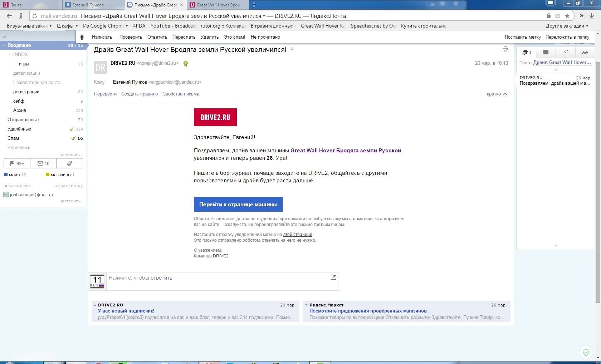Open new browser tab with plus icon
Image resolution: width=601 pixels, height=364 pixels.
[x=254, y=5]
